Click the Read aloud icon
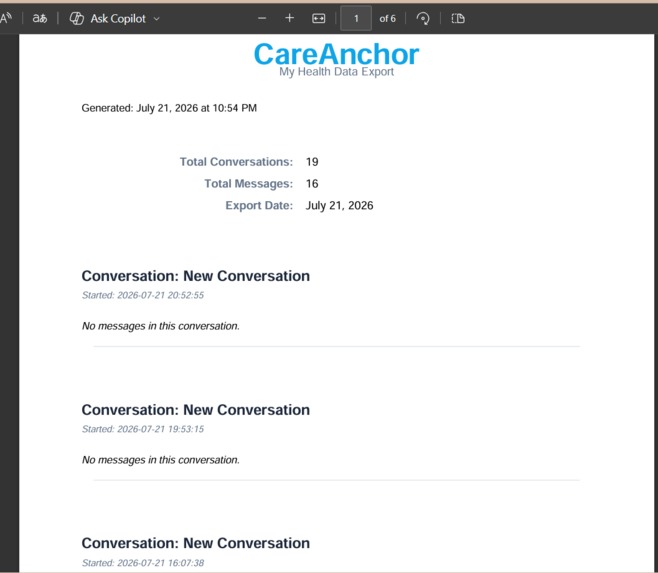Image resolution: width=658 pixels, height=573 pixels. point(6,18)
